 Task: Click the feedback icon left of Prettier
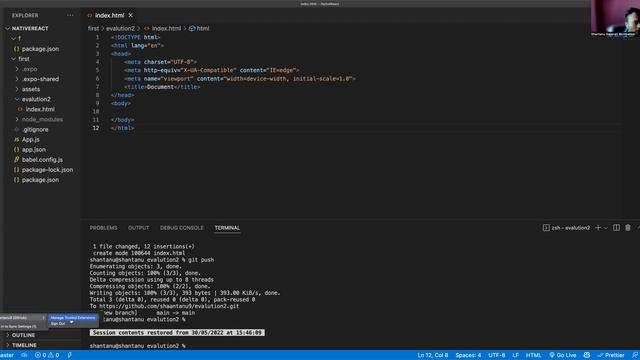[587, 355]
